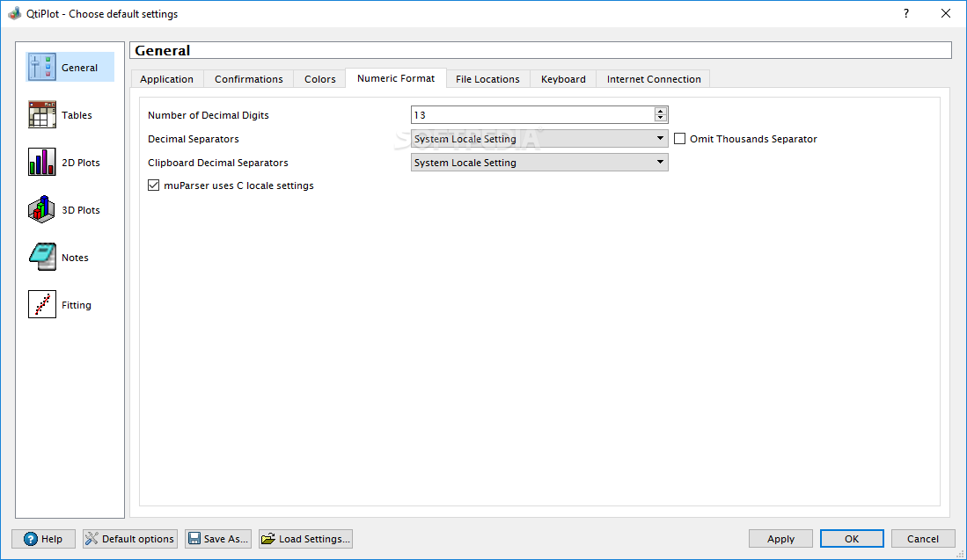967x560 pixels.
Task: Switch to the Internet Connection tab
Action: pos(654,79)
